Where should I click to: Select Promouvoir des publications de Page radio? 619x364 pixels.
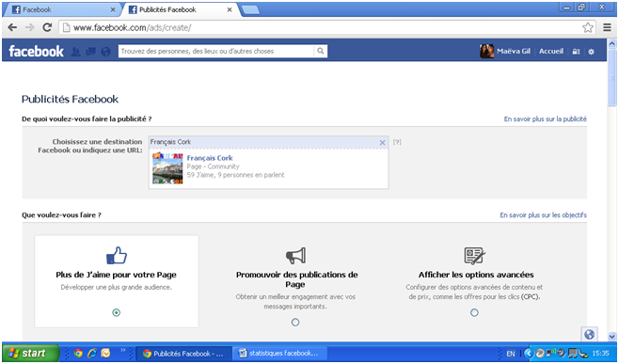coord(295,323)
